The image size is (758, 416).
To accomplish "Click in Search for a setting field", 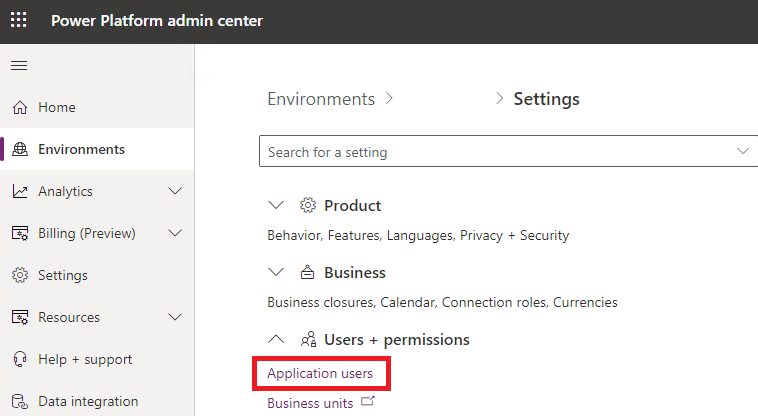I will point(509,151).
